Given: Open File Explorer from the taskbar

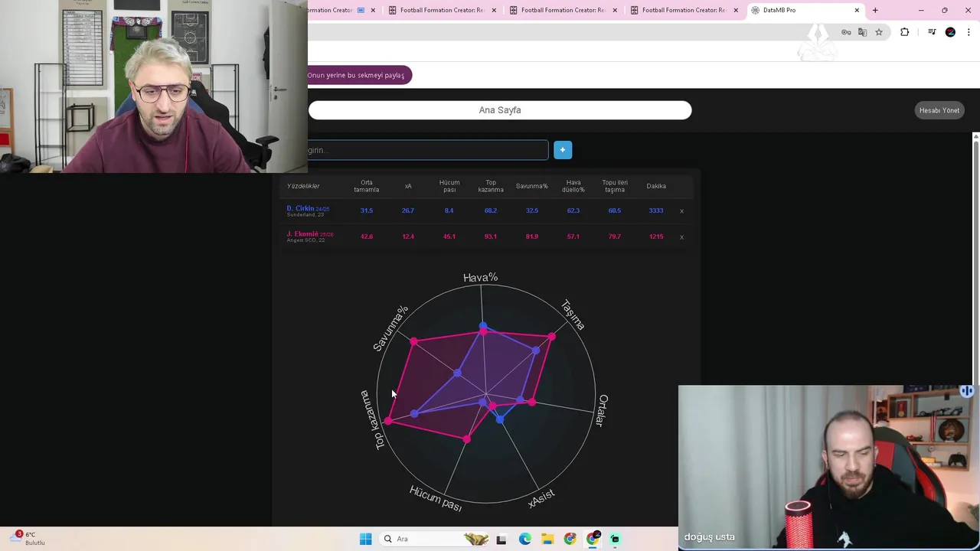Looking at the screenshot, I should [x=547, y=540].
